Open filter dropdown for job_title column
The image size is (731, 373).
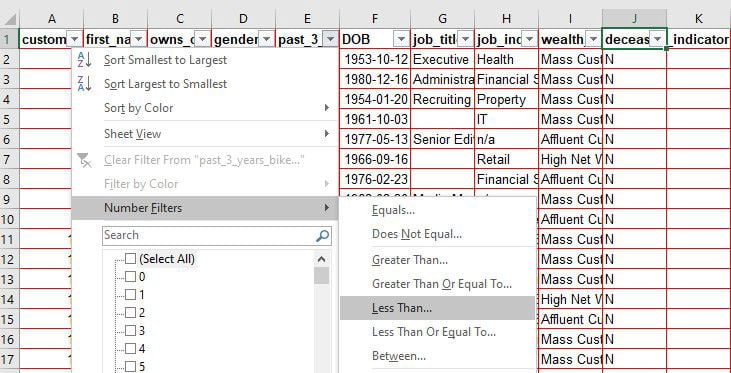tap(465, 40)
